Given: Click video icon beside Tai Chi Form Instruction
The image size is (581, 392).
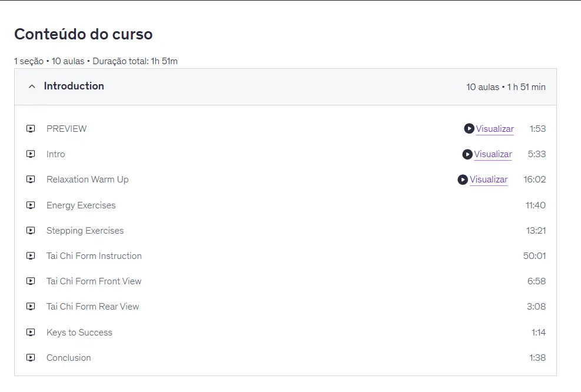Looking at the screenshot, I should (x=31, y=256).
